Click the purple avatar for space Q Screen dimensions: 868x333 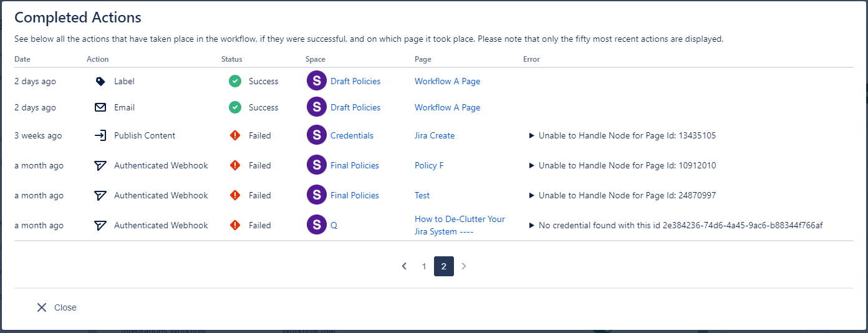pyautogui.click(x=317, y=225)
